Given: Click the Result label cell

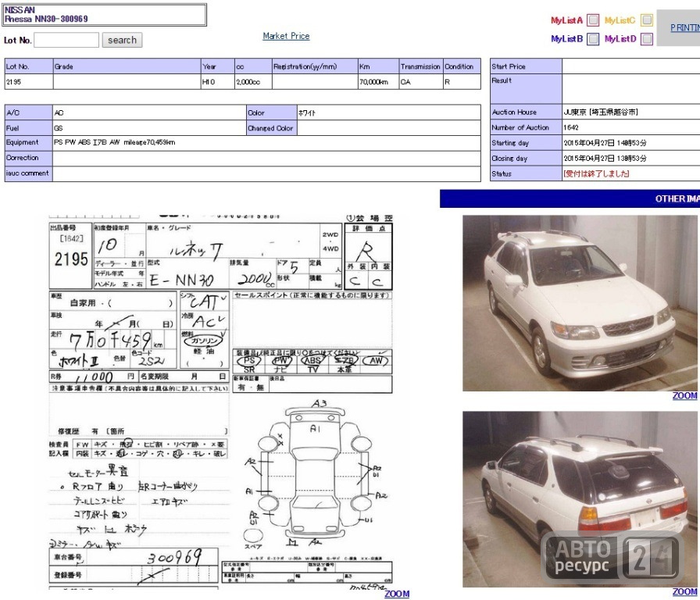Looking at the screenshot, I should tap(526, 89).
